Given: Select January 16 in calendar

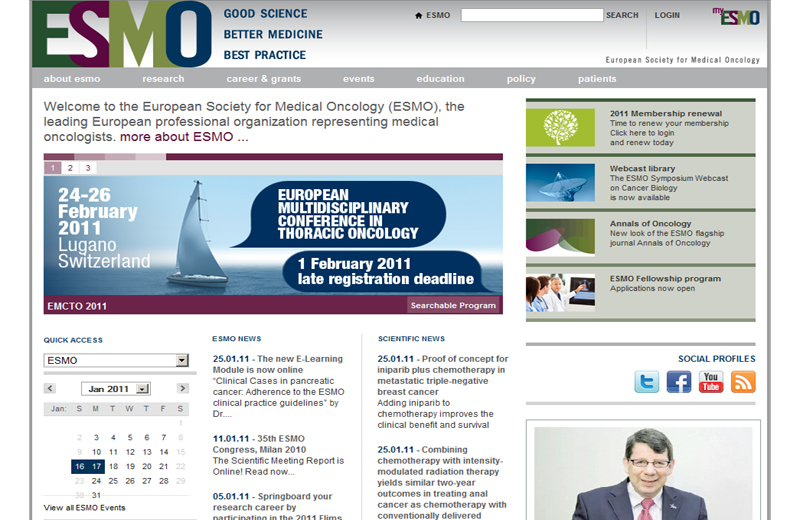Looking at the screenshot, I should (80, 466).
